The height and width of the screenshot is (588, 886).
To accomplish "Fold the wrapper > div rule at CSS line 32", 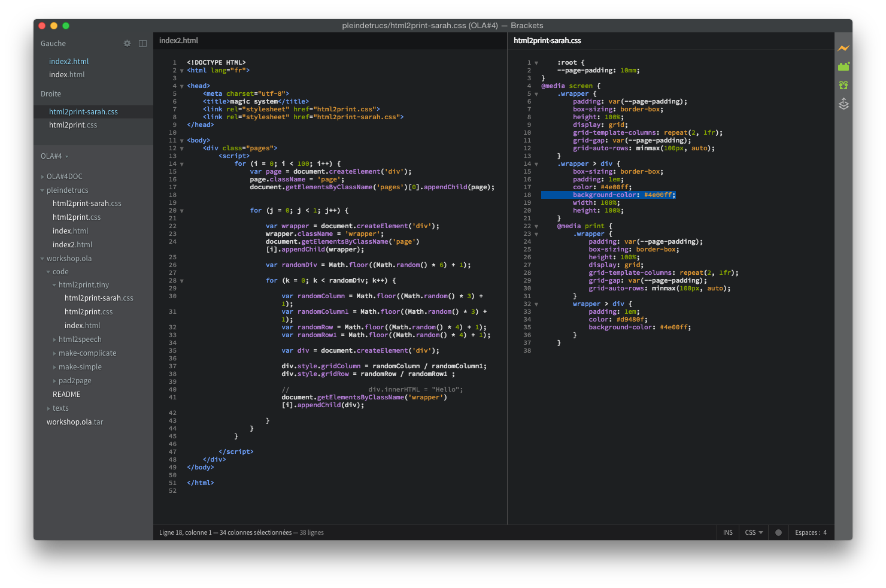I will [x=536, y=304].
